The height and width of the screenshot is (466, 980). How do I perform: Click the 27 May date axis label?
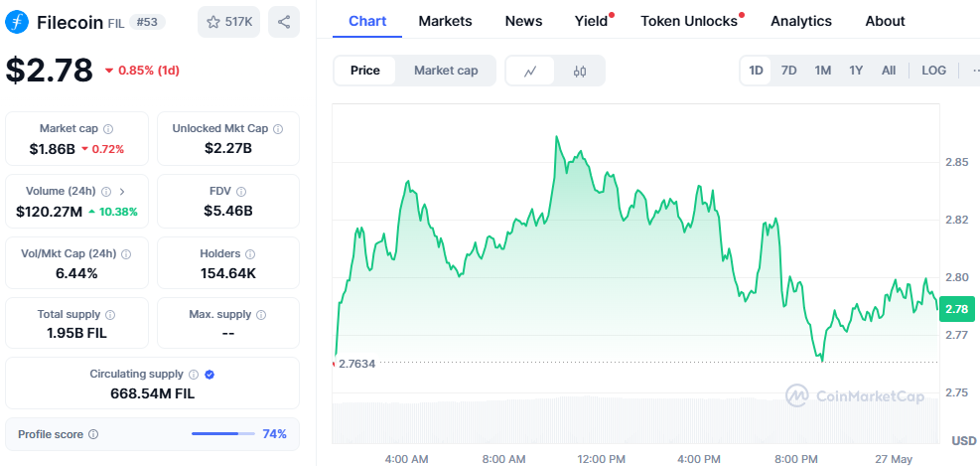click(x=896, y=459)
